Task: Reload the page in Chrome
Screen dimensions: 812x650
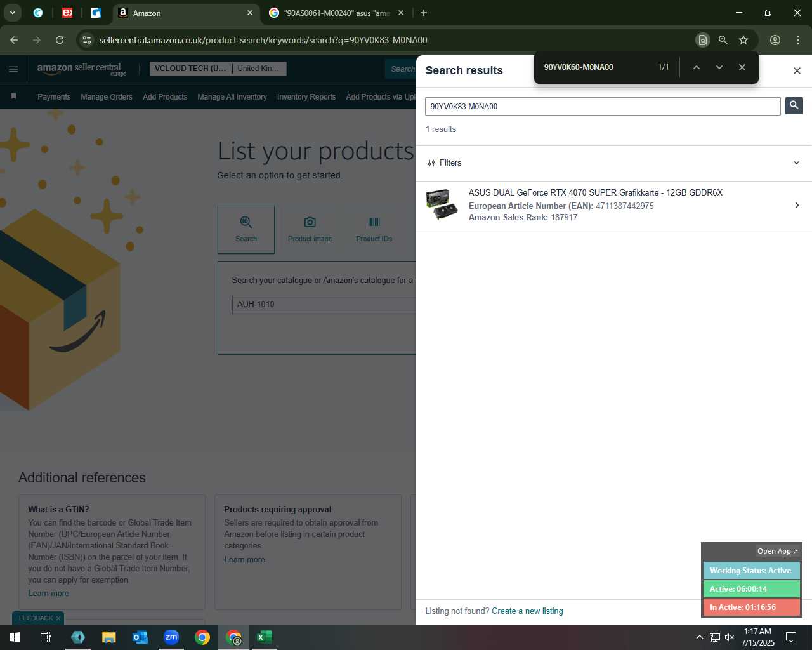Action: pos(60,40)
